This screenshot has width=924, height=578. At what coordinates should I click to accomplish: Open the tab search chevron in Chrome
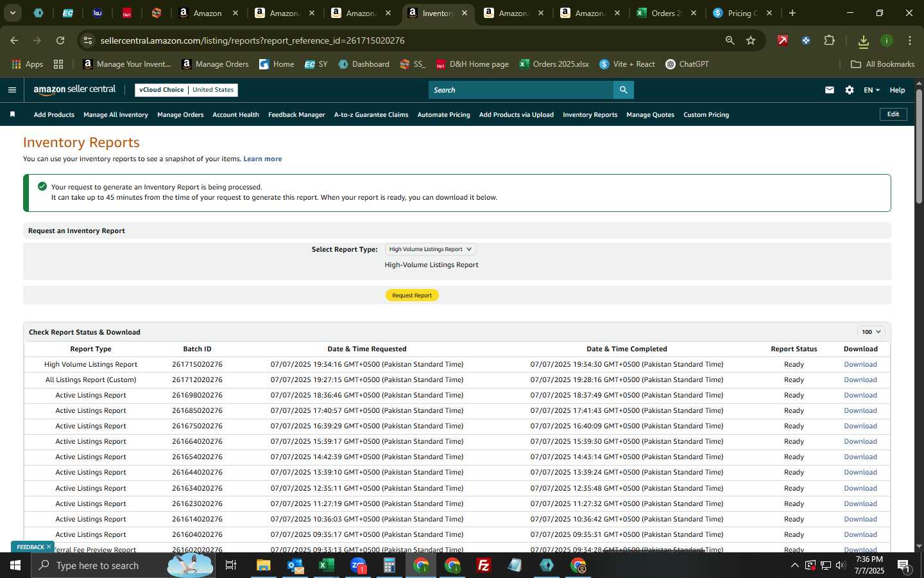(12, 13)
